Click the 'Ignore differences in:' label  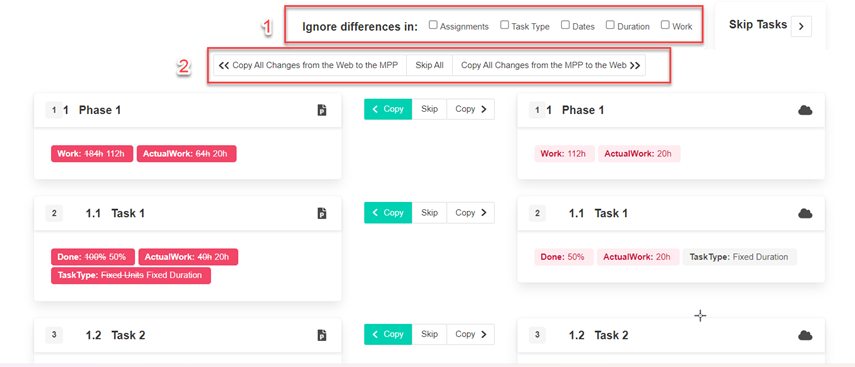pyautogui.click(x=360, y=27)
